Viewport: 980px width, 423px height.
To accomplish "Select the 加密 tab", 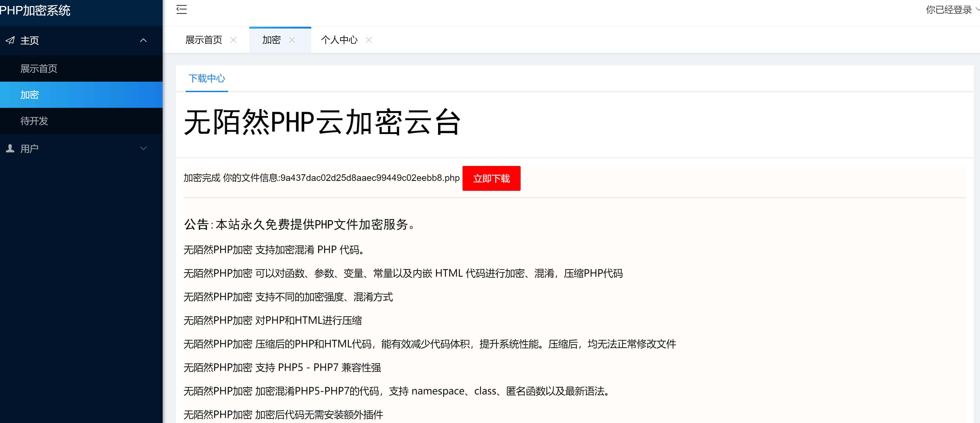I will coord(271,40).
